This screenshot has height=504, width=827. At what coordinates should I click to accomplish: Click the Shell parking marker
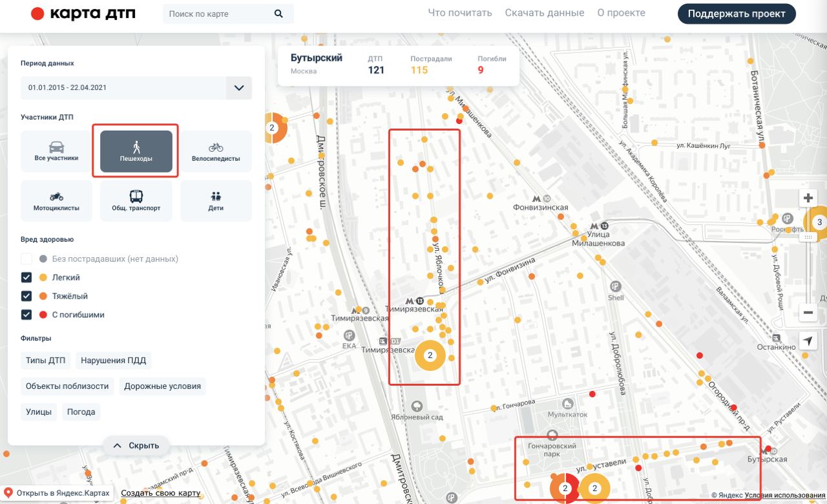pyautogui.click(x=616, y=286)
